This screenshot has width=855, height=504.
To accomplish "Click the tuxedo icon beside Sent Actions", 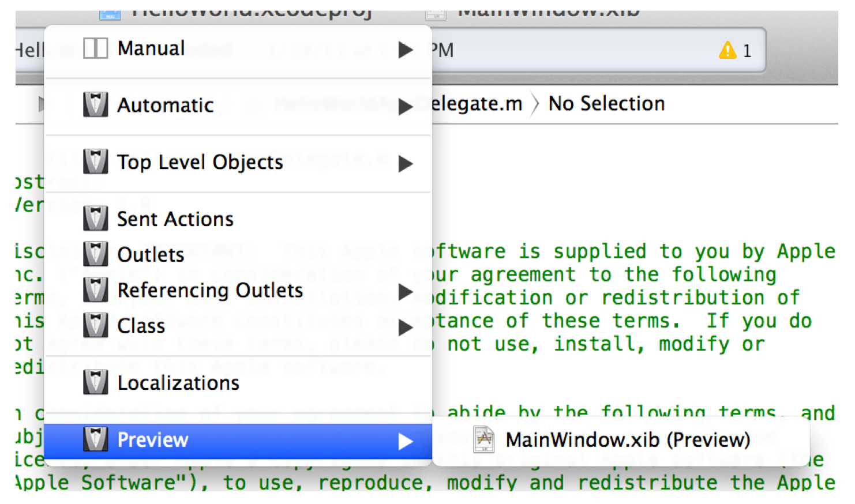I will click(95, 219).
